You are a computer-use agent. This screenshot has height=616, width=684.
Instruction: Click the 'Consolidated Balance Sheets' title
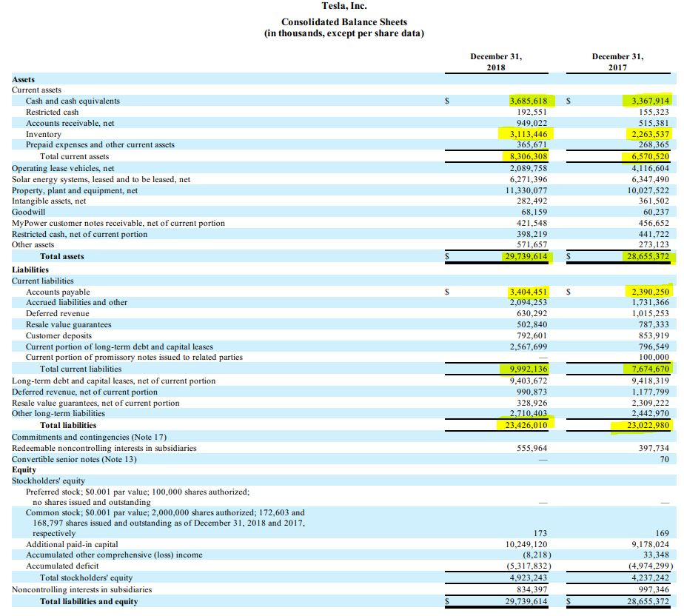coord(343,22)
